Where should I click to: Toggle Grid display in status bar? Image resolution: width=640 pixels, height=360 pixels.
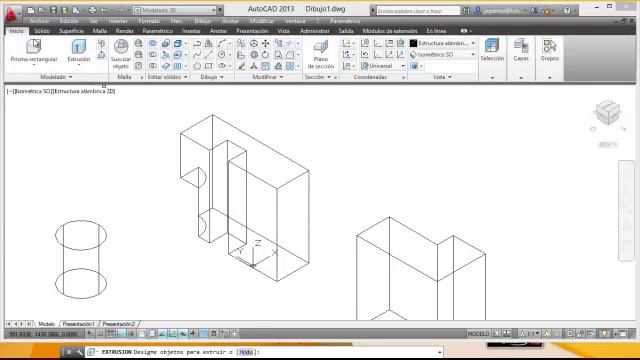[x=111, y=334]
